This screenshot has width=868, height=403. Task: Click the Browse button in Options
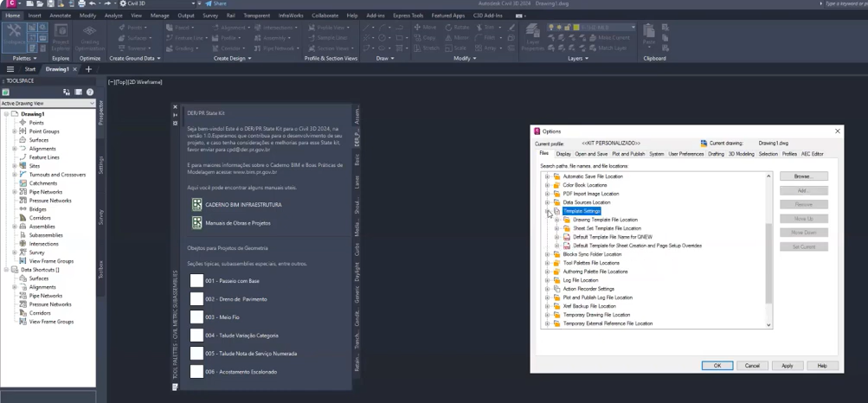point(804,176)
